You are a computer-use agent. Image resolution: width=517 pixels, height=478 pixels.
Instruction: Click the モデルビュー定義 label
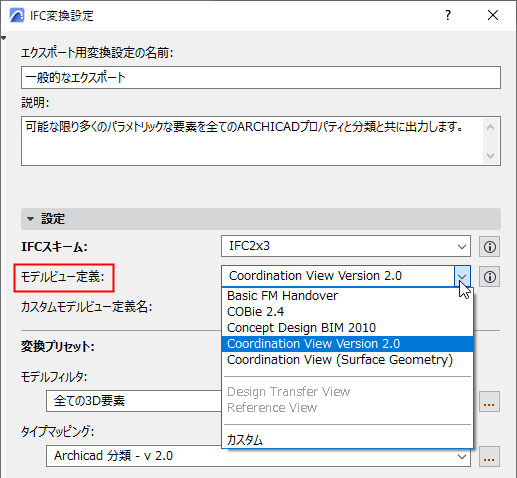(63, 277)
